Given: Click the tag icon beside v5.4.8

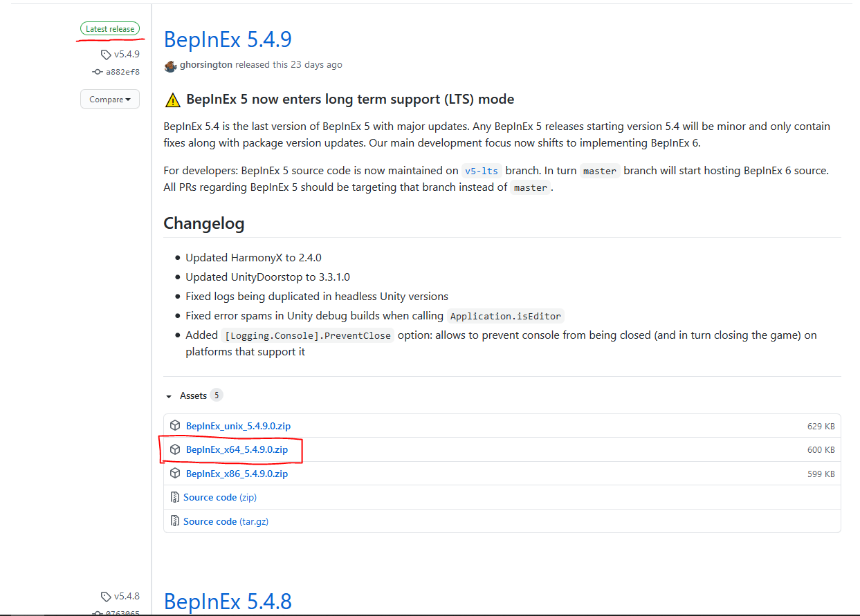Looking at the screenshot, I should coord(106,596).
